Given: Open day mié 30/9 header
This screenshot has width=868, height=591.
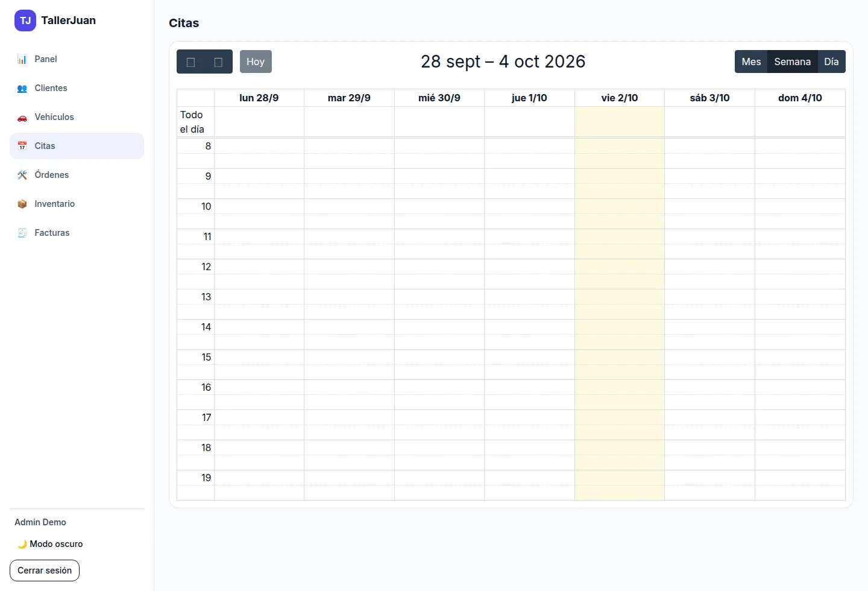Looking at the screenshot, I should coord(439,98).
